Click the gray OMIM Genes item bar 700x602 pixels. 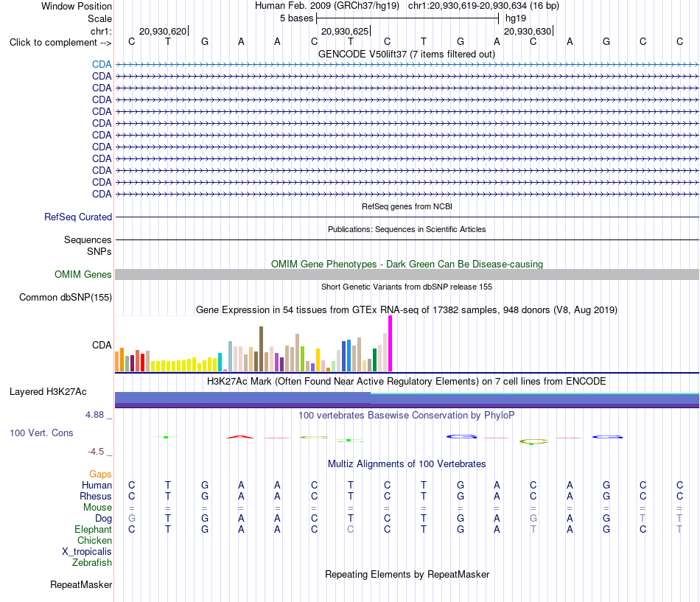pyautogui.click(x=407, y=274)
